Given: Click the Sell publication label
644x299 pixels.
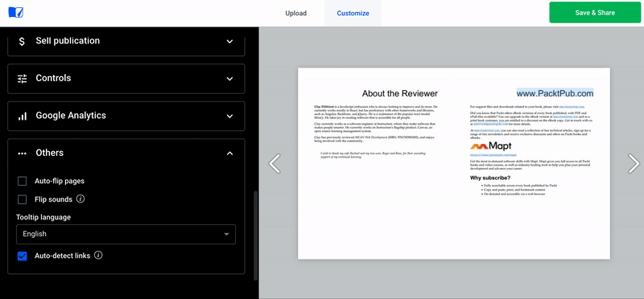Looking at the screenshot, I should point(68,41).
